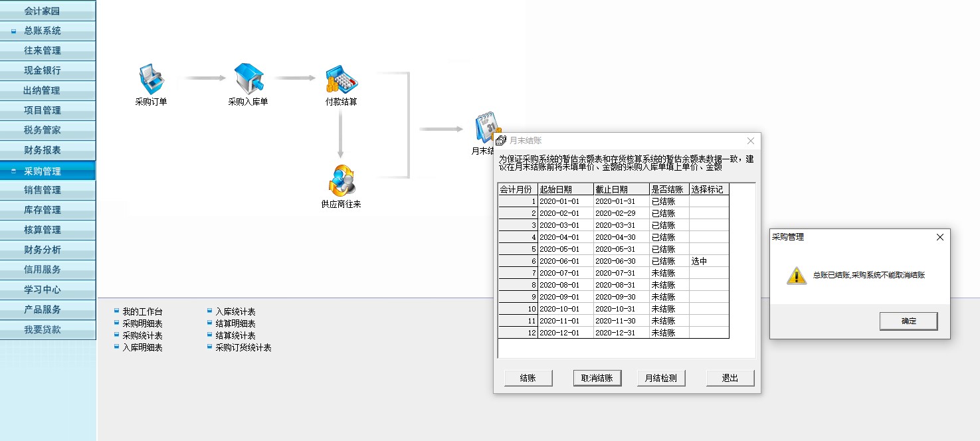Screen dimensions: 980x441
Task: Open the 入库明细表 report link
Action: (x=142, y=347)
